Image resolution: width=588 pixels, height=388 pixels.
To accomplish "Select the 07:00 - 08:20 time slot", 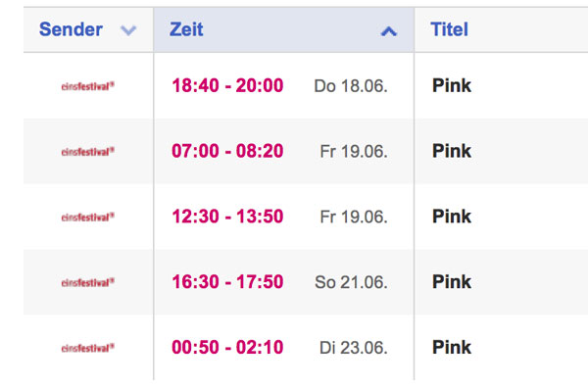I will pos(227,151).
